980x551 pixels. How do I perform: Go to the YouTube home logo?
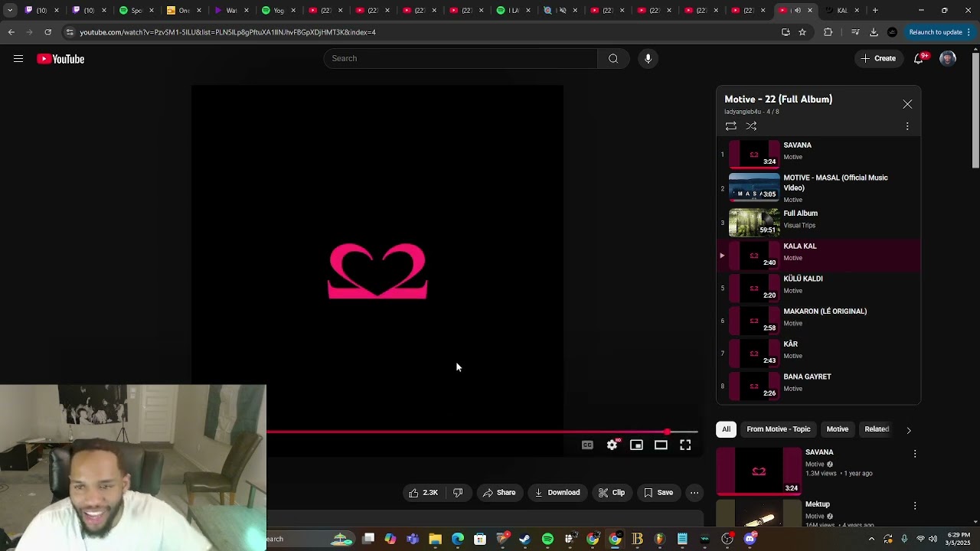click(x=60, y=59)
